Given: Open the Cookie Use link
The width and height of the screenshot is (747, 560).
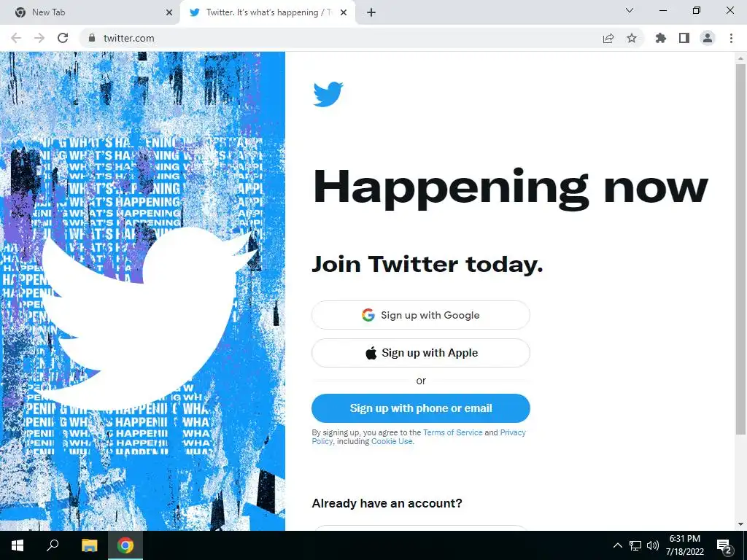Looking at the screenshot, I should coord(392,441).
